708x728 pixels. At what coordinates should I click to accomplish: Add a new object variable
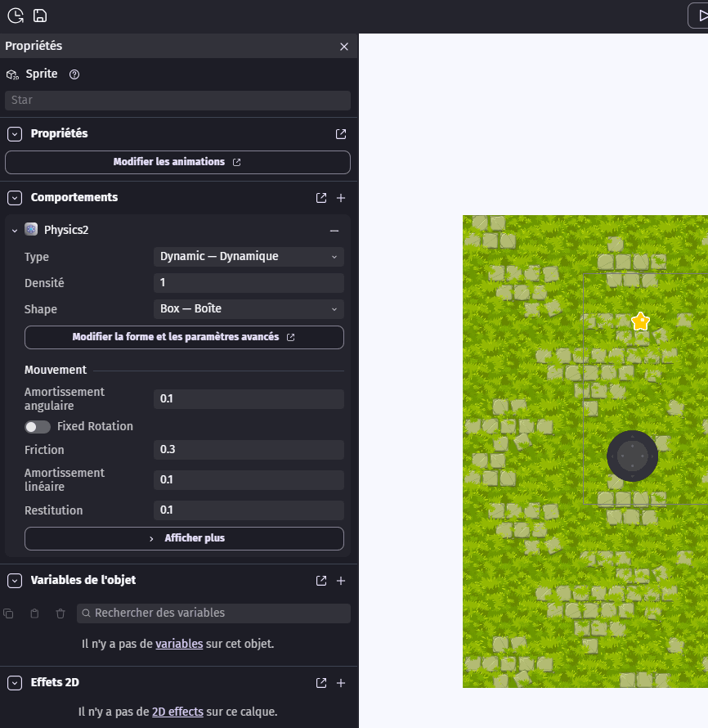tap(341, 581)
